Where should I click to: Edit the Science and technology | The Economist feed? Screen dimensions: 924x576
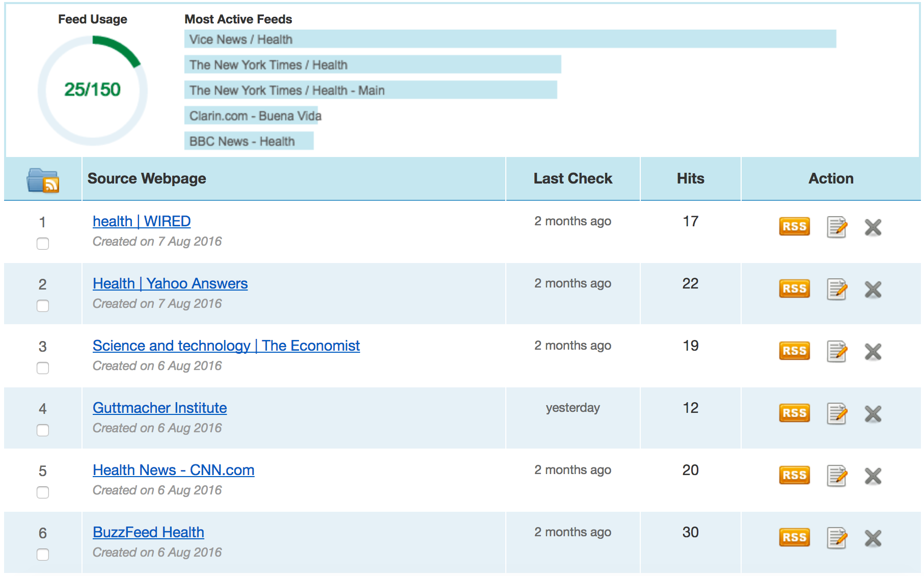[836, 351]
